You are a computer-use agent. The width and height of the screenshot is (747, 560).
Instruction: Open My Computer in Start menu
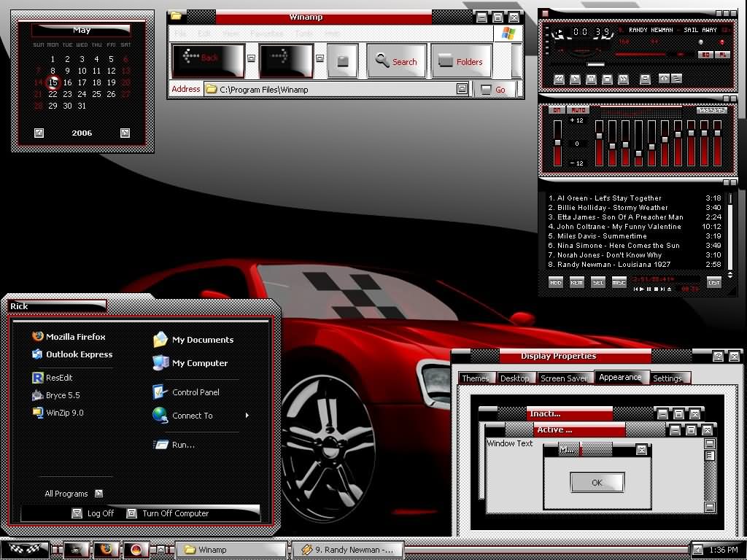(x=190, y=363)
